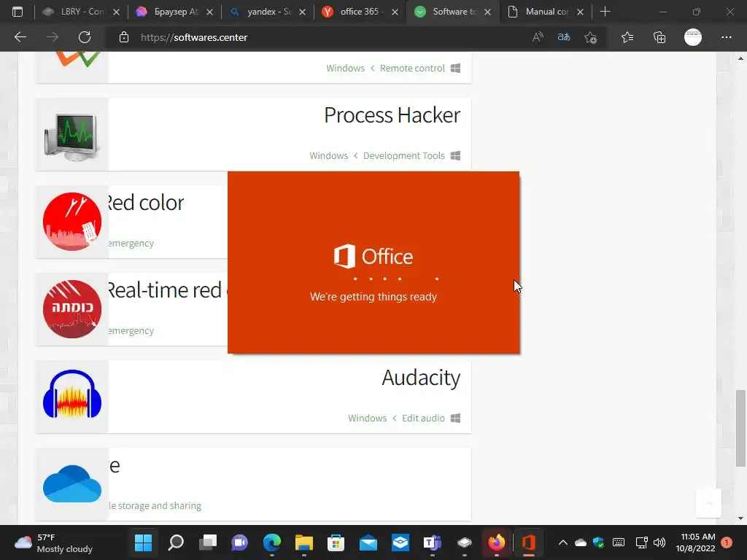Open the clock and date flyout
The width and height of the screenshot is (747, 560).
tap(695, 542)
